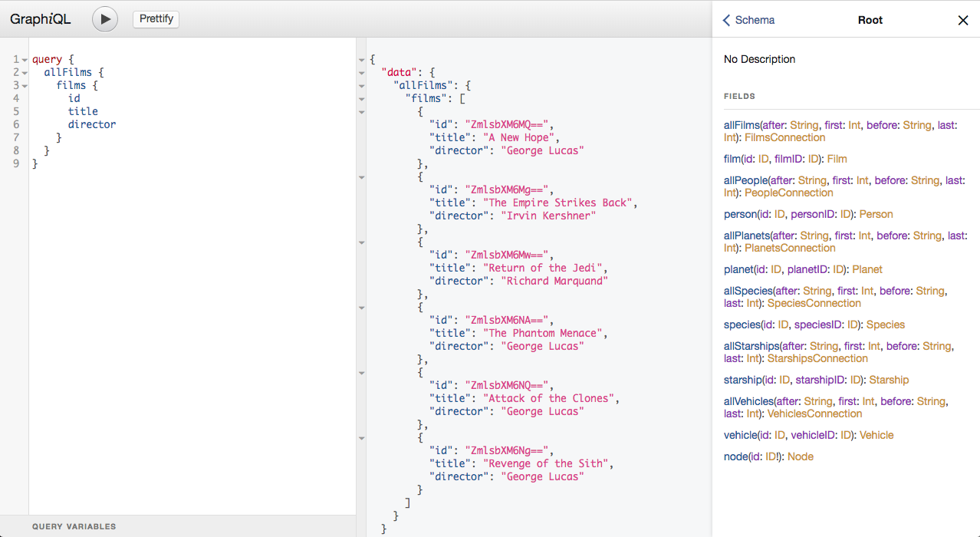Open the Starship return type link
The image size is (980, 537).
(889, 380)
